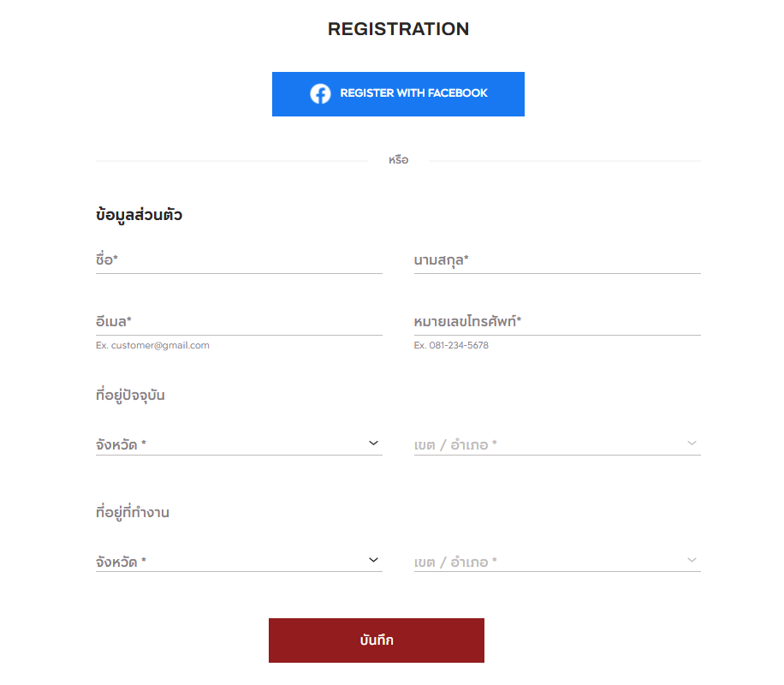
Task: Select the อีเมล email input field
Action: click(239, 322)
